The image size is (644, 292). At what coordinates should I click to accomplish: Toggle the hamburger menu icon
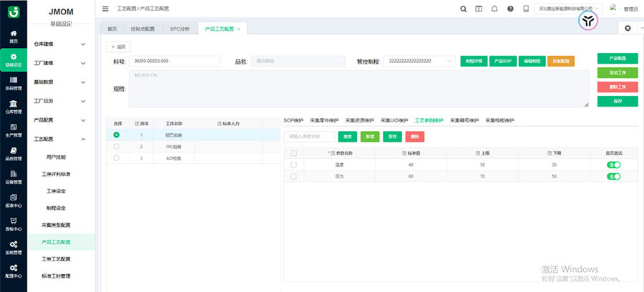point(106,9)
